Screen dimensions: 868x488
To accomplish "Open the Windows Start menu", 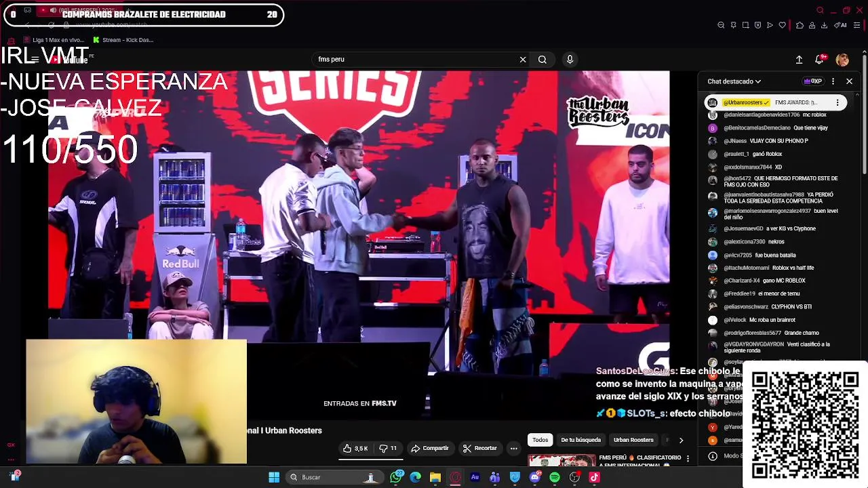I will click(x=274, y=477).
